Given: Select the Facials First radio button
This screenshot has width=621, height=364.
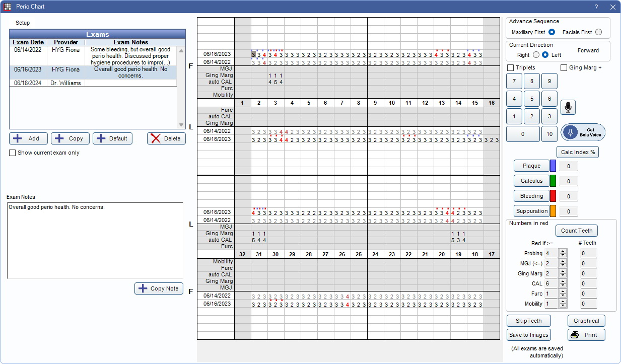Looking at the screenshot, I should tap(598, 32).
